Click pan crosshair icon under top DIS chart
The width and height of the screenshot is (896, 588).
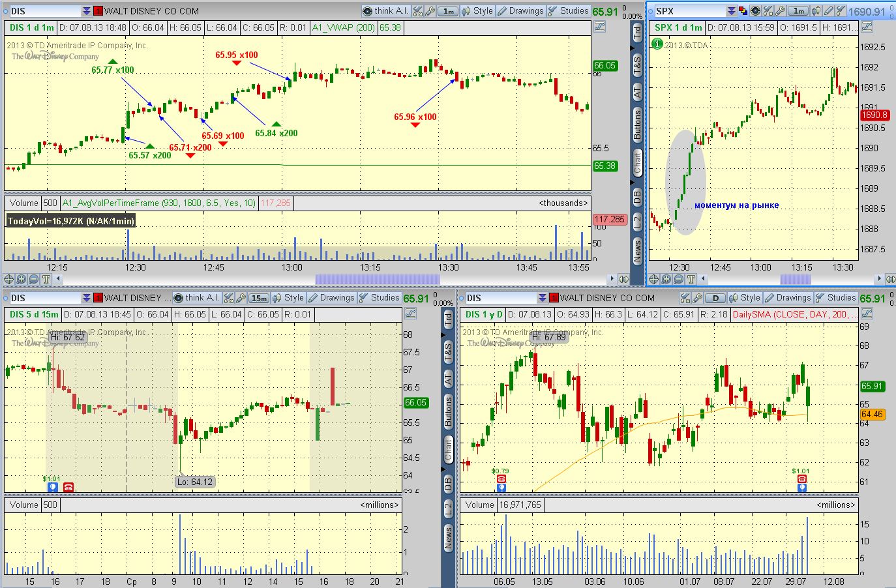click(9, 279)
